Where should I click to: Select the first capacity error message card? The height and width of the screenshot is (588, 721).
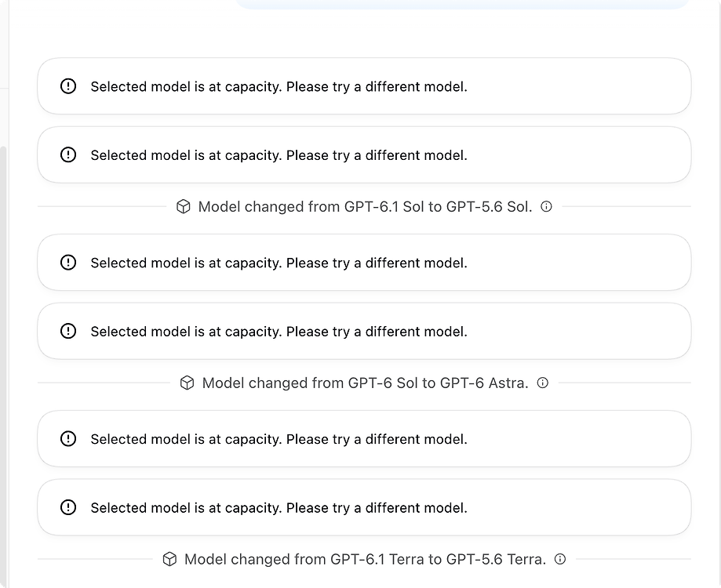(364, 86)
